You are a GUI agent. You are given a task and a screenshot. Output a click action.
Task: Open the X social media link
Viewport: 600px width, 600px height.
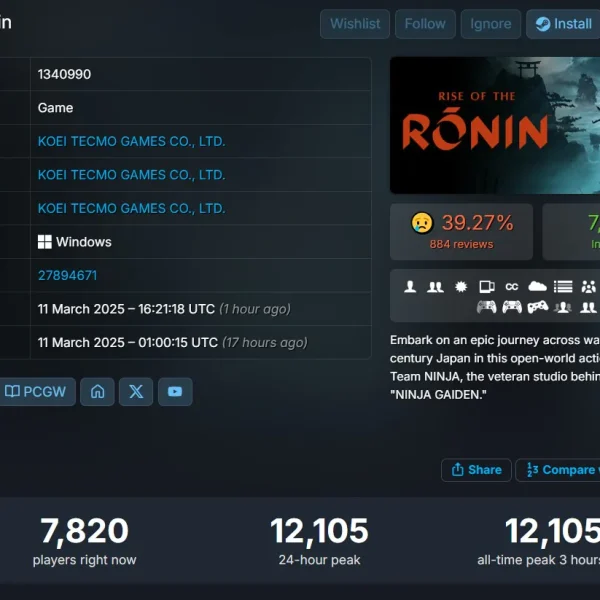136,391
